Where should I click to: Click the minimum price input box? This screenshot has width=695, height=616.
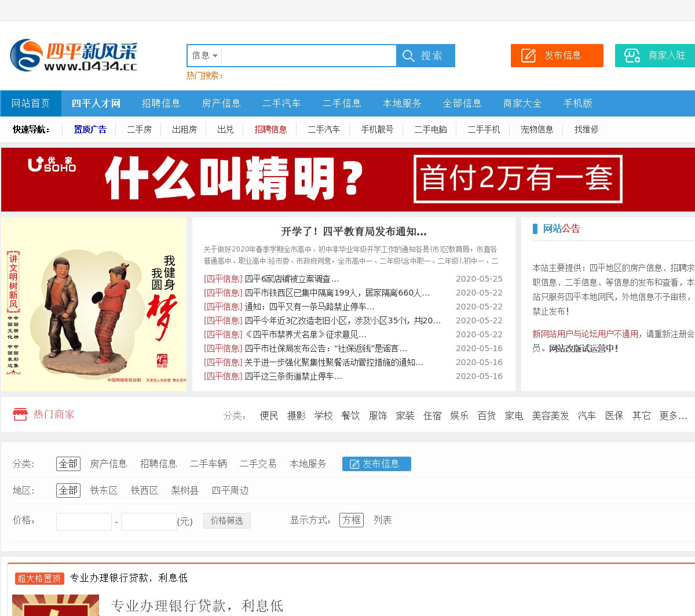[84, 522]
